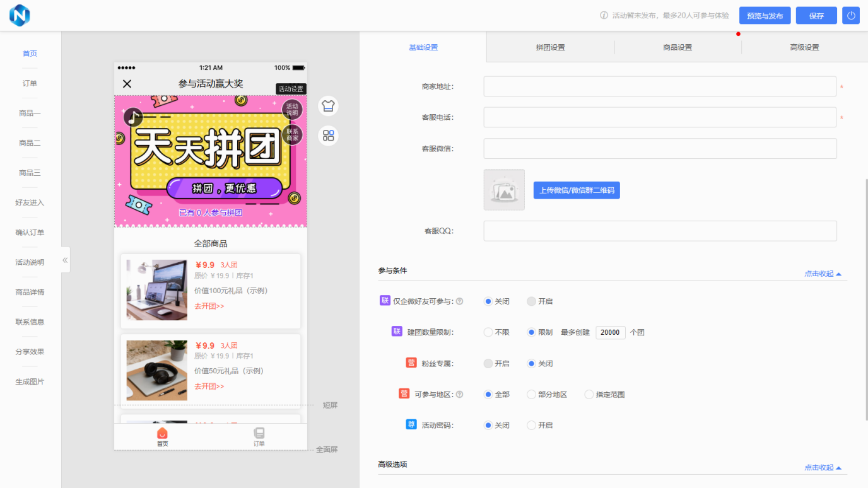Click 上传微信/微信群二维码 button

pos(577,190)
